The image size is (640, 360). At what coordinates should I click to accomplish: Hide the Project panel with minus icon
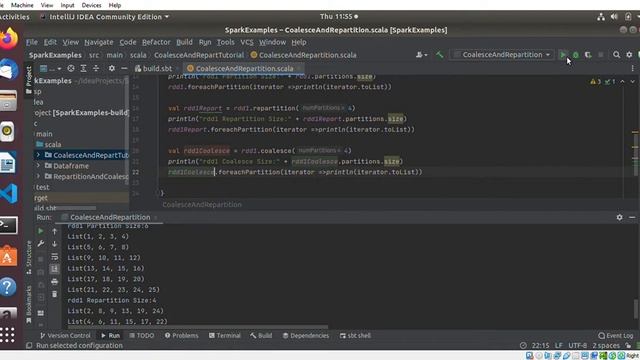click(x=124, y=68)
